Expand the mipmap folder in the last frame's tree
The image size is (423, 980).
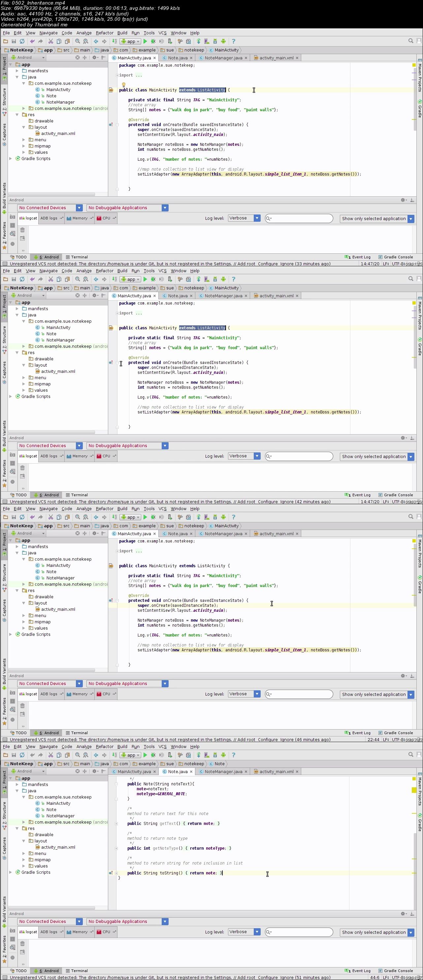point(23,860)
